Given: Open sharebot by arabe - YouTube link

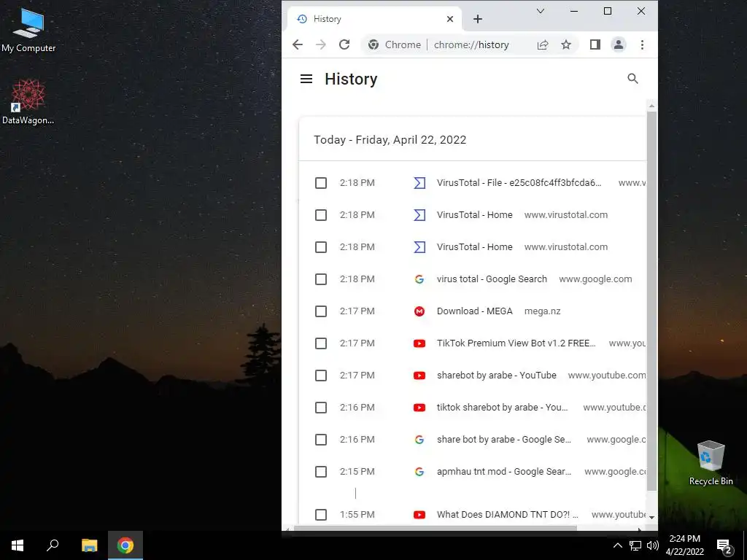Looking at the screenshot, I should [496, 376].
